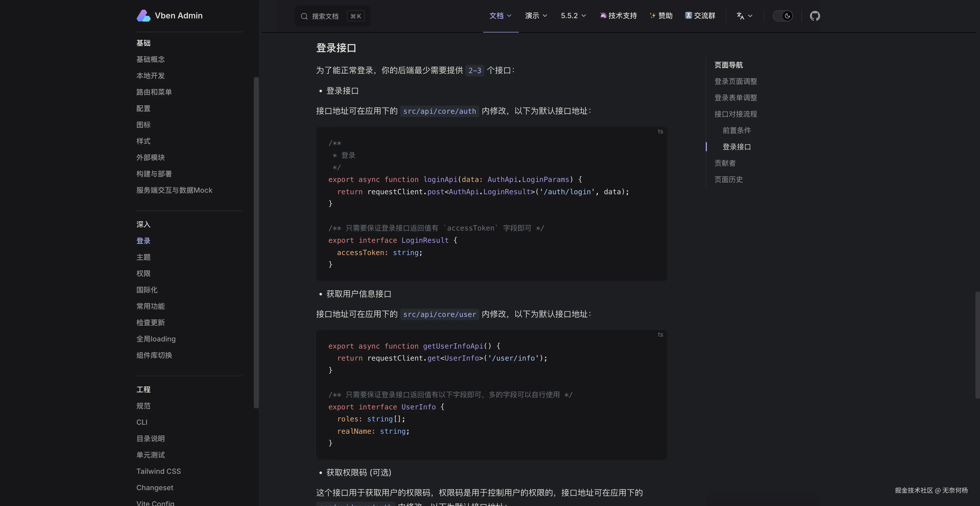The width and height of the screenshot is (980, 506).
Task: Click the 搜索文档 search field
Action: click(325, 16)
